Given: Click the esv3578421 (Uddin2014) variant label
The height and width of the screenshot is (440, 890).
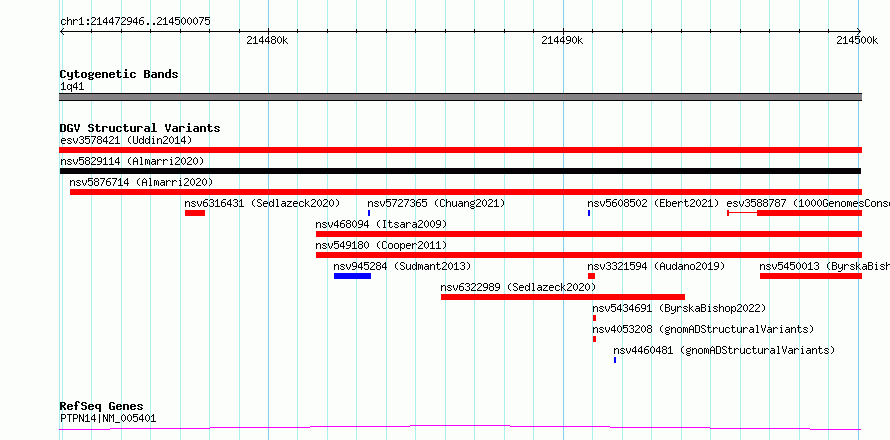Looking at the screenshot, I should [126, 140].
